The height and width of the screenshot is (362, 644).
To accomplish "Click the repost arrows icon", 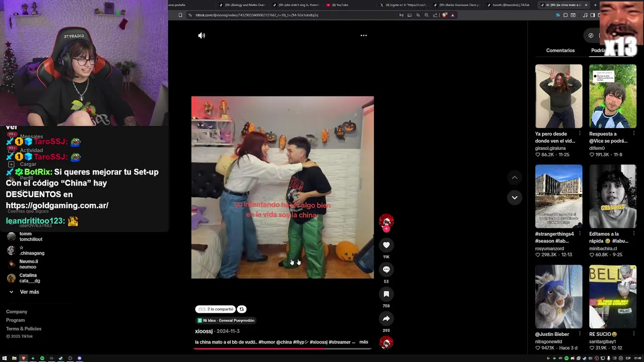I will [242, 309].
